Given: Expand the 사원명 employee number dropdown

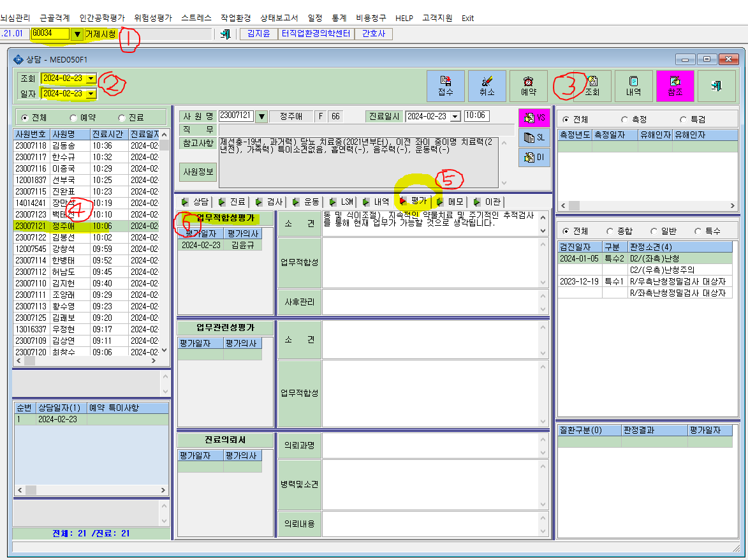Looking at the screenshot, I should (261, 116).
